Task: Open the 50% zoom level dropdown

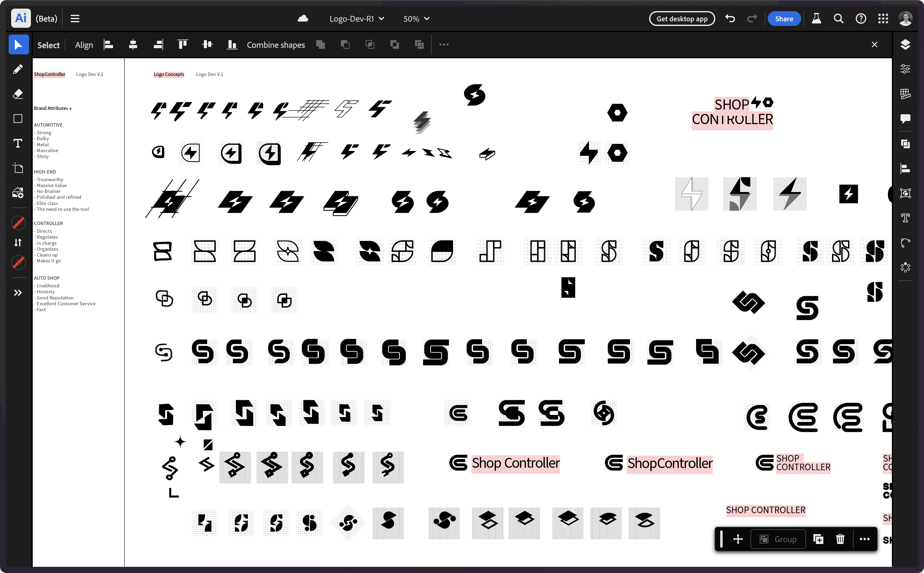Action: click(x=416, y=19)
